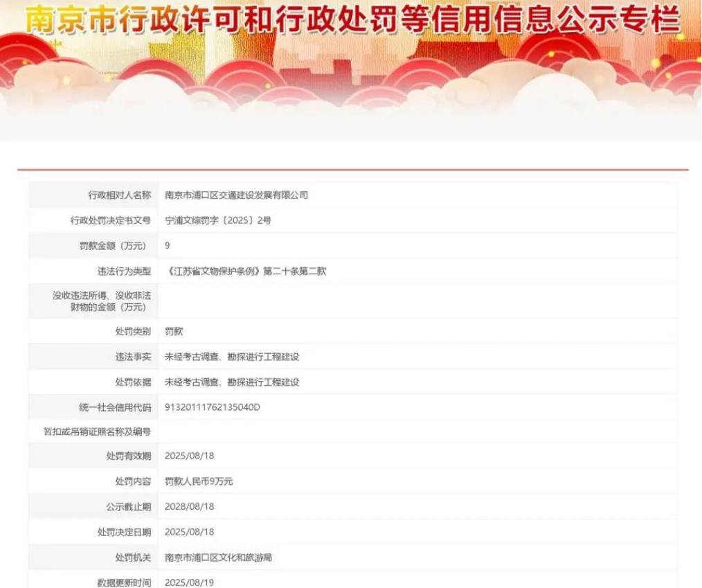This screenshot has height=588, width=702.
Task: Click the 处罚依据 row's description text
Action: pos(232,382)
